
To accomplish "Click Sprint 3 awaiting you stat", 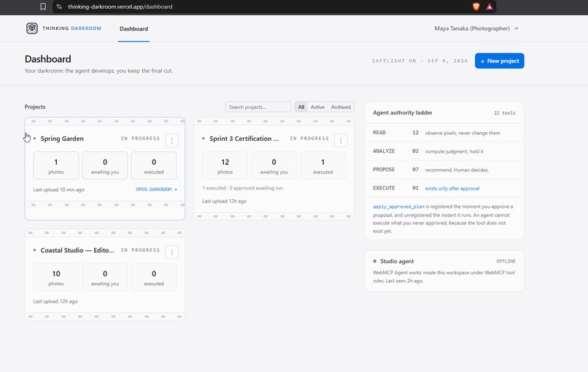I will coord(274,166).
